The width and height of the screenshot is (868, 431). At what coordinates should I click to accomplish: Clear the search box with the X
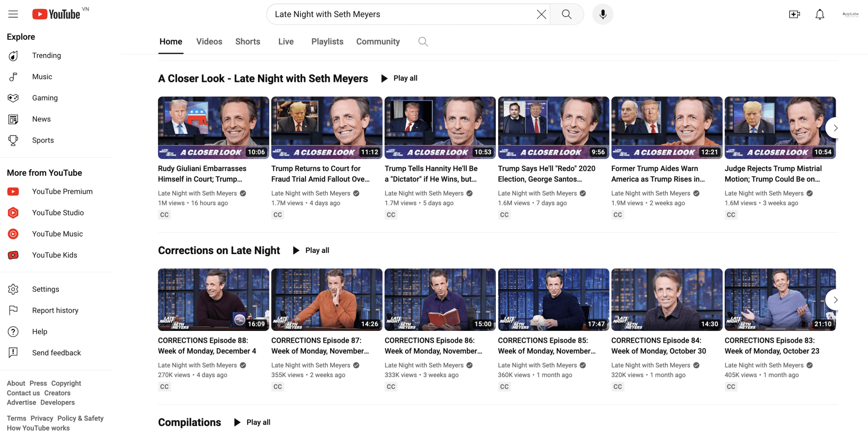click(541, 14)
